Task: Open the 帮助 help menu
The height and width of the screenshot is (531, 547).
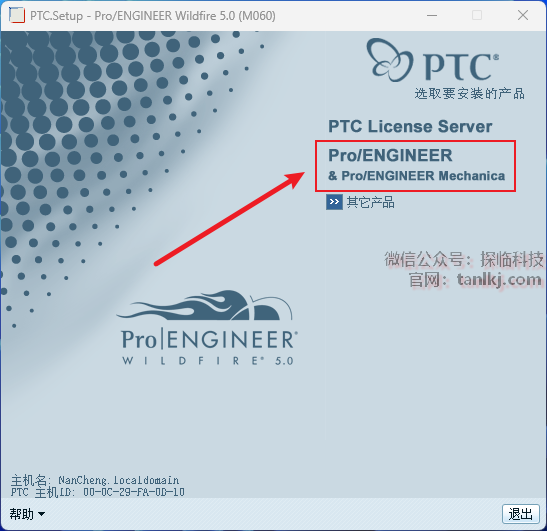Action: pyautogui.click(x=27, y=514)
